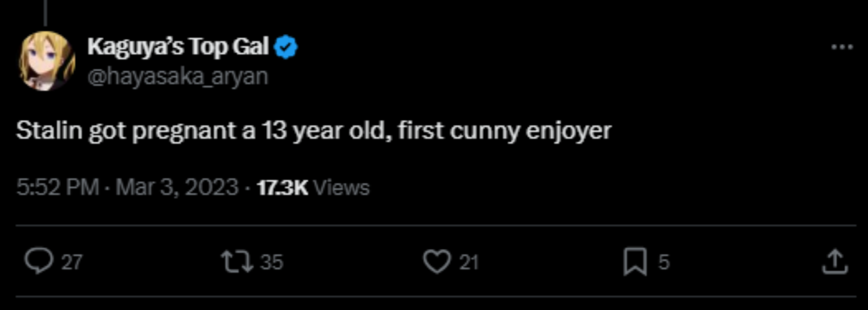Viewport: 868px width, 310px height.
Task: Like the tweet with the heart icon
Action: coord(437,261)
